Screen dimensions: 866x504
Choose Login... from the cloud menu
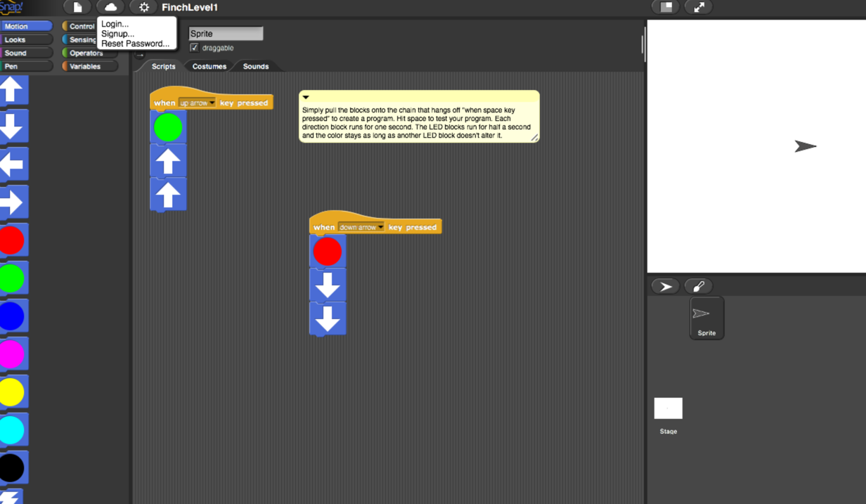pyautogui.click(x=115, y=24)
